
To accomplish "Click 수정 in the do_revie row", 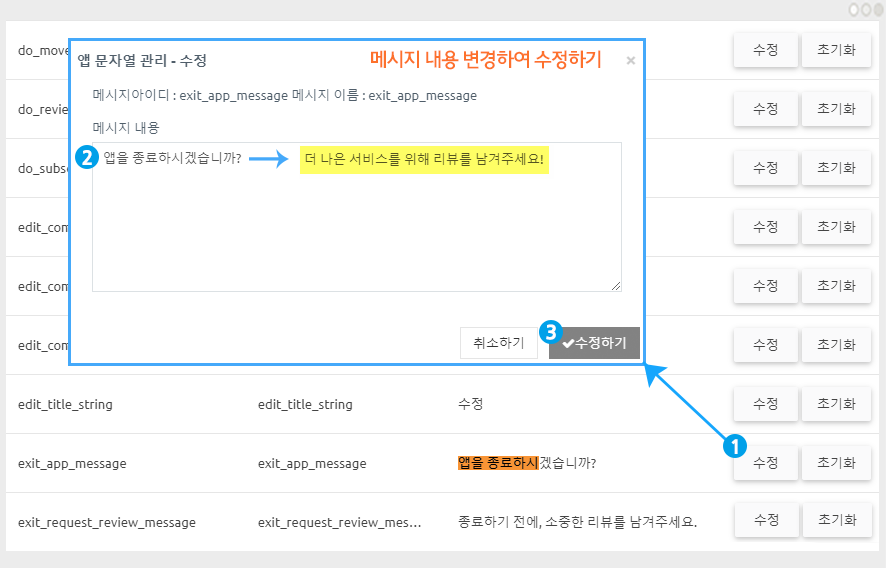I will click(x=765, y=109).
